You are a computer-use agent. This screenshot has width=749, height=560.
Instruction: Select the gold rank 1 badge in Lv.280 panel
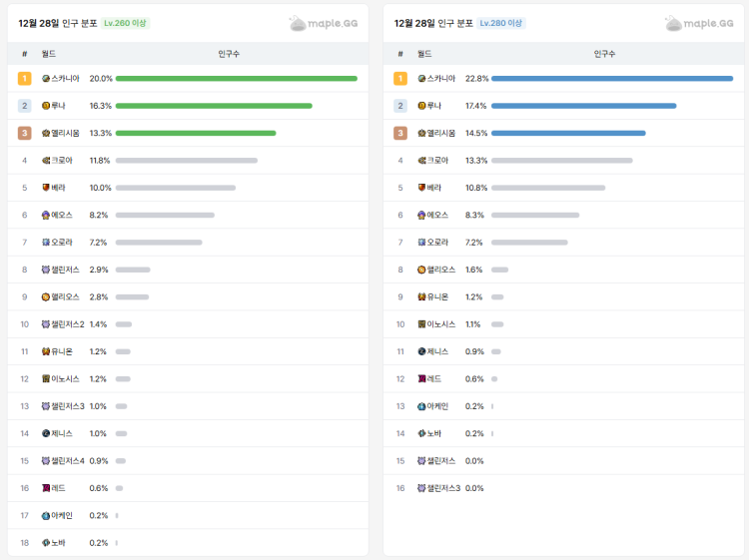(x=400, y=78)
